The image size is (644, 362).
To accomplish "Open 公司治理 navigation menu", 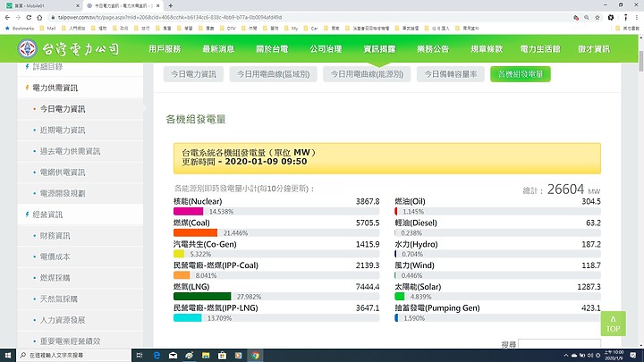I will tap(326, 49).
